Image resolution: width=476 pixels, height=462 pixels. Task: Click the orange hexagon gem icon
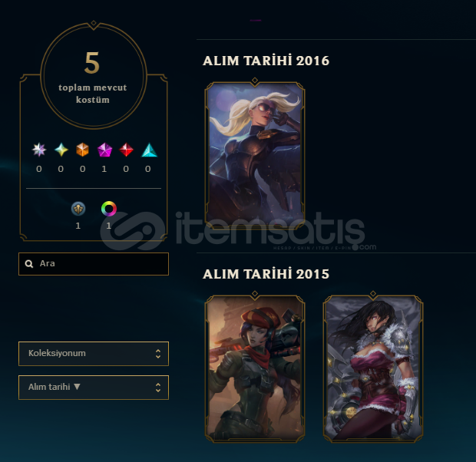(x=83, y=150)
